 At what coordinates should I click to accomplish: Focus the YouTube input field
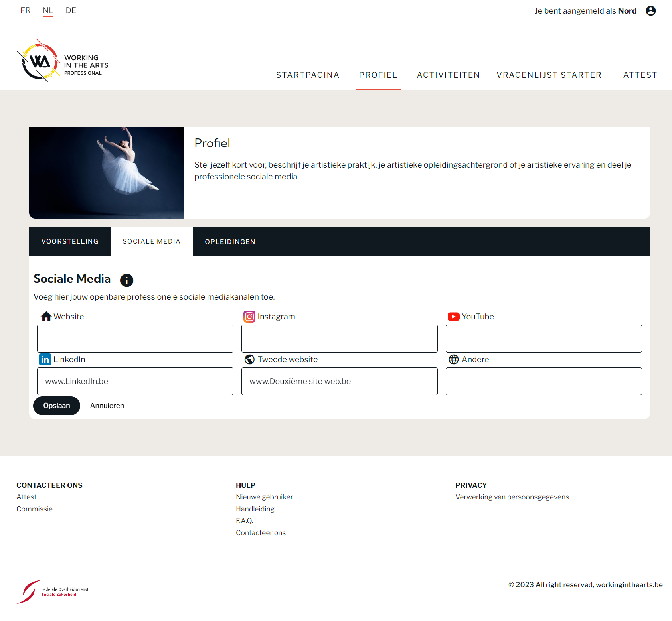(544, 339)
